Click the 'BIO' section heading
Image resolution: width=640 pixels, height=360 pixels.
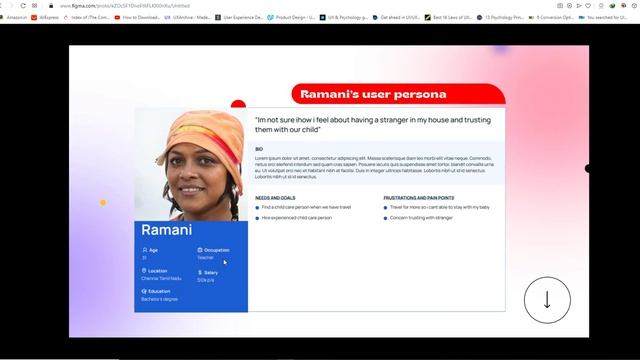(x=259, y=149)
